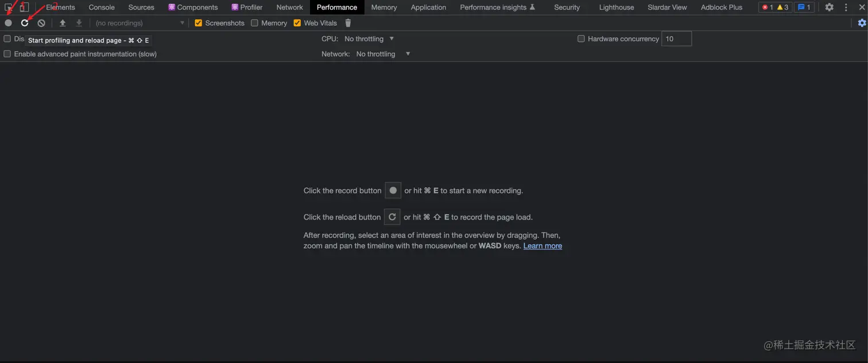Start profiling and reload page
The width and height of the screenshot is (868, 363).
[x=25, y=23]
